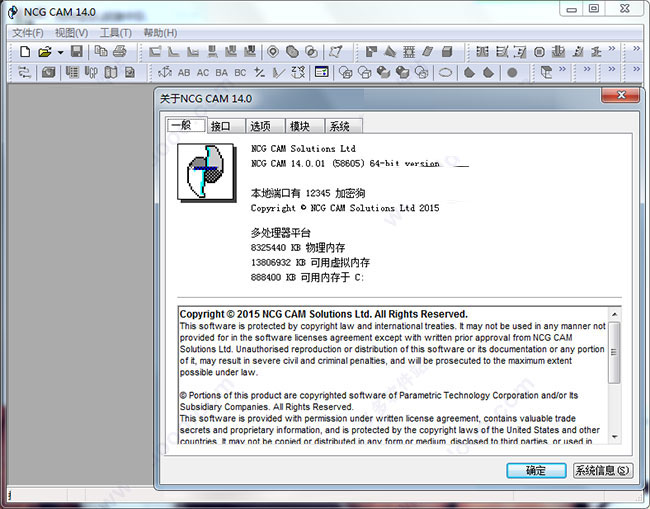Viewport: 650px width, 509px height.
Task: Click the Save floppy disk icon
Action: coord(77,51)
